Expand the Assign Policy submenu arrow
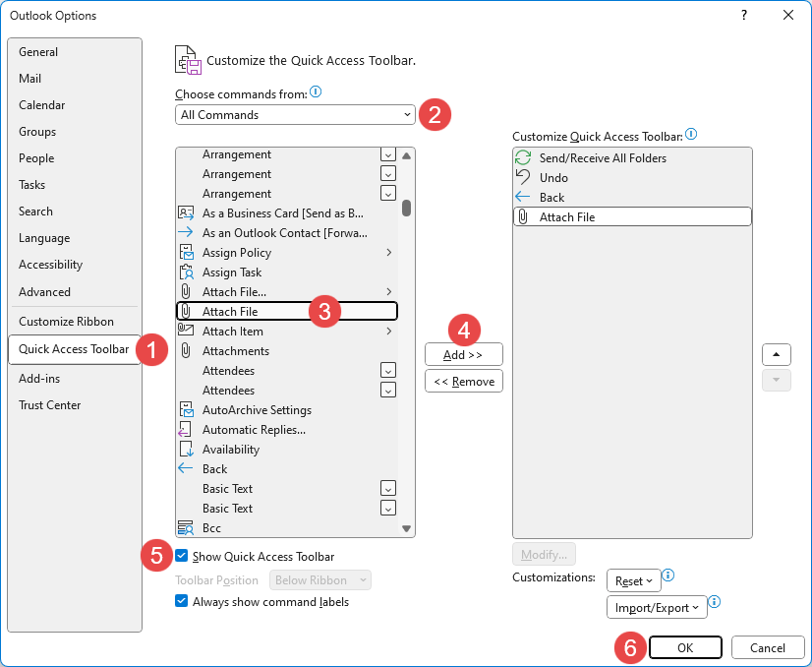The height and width of the screenshot is (667, 812). [389, 253]
